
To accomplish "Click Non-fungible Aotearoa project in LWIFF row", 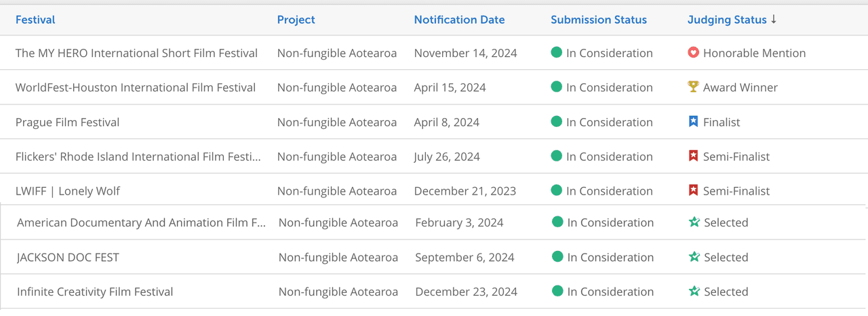I will (337, 191).
